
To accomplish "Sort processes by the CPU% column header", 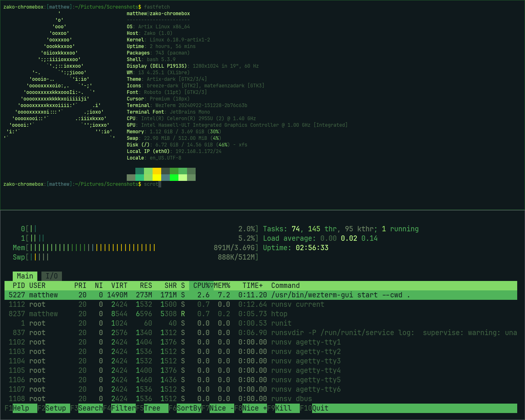I will click(x=201, y=285).
